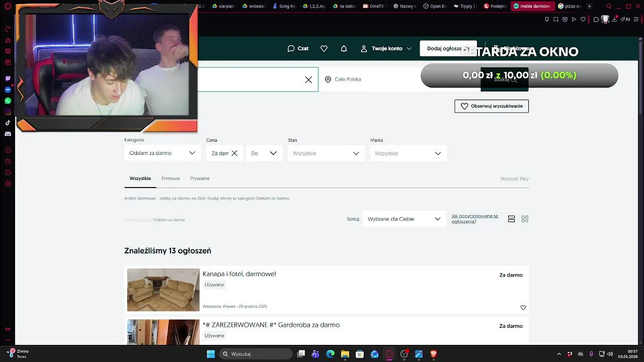
Task: Expand the Stan Wszystkie dropdown
Action: click(x=326, y=153)
